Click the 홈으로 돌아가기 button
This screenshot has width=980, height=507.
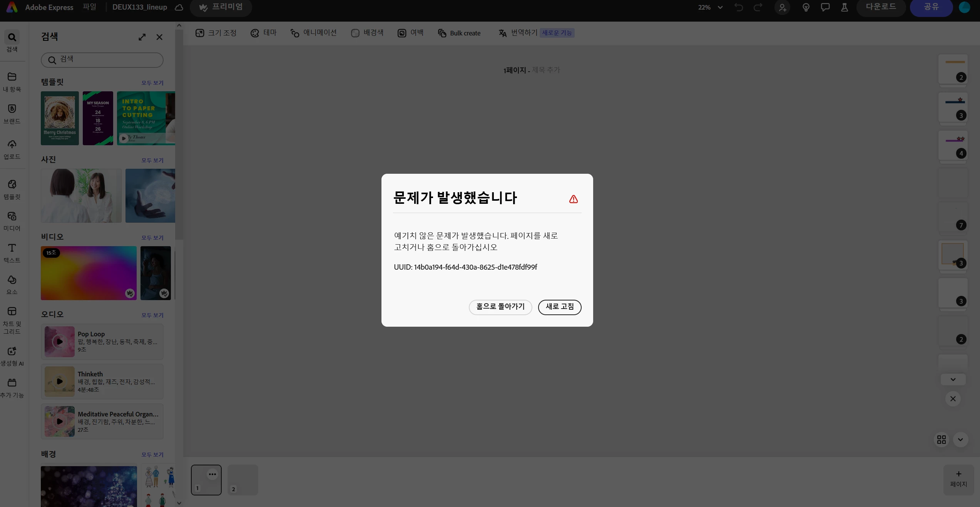[500, 307]
